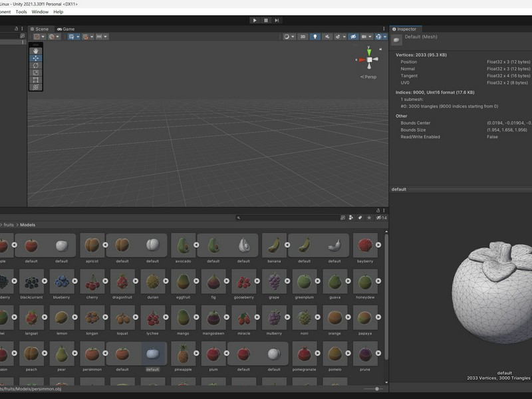Image resolution: width=532 pixels, height=399 pixels.
Task: Click the Pause button
Action: point(266,21)
